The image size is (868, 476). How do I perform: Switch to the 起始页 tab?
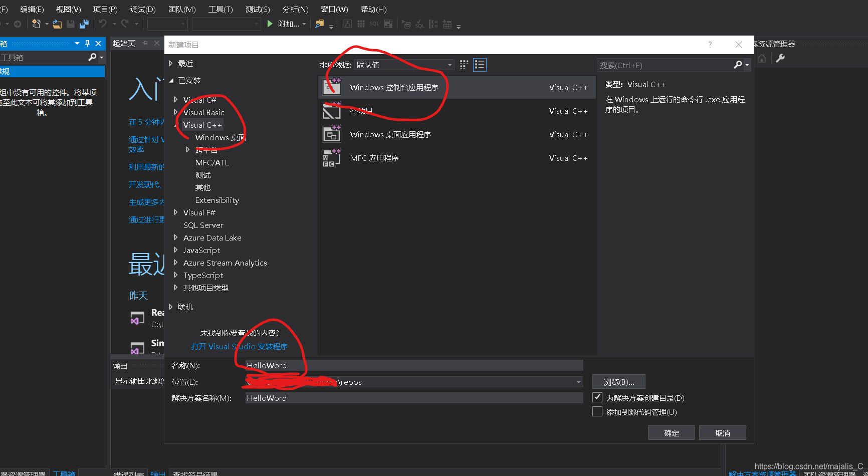click(x=124, y=43)
